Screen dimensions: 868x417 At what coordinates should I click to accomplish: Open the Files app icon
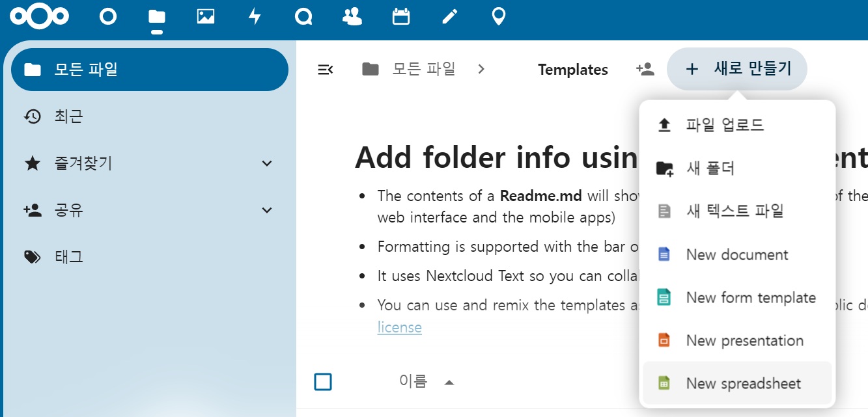[157, 17]
